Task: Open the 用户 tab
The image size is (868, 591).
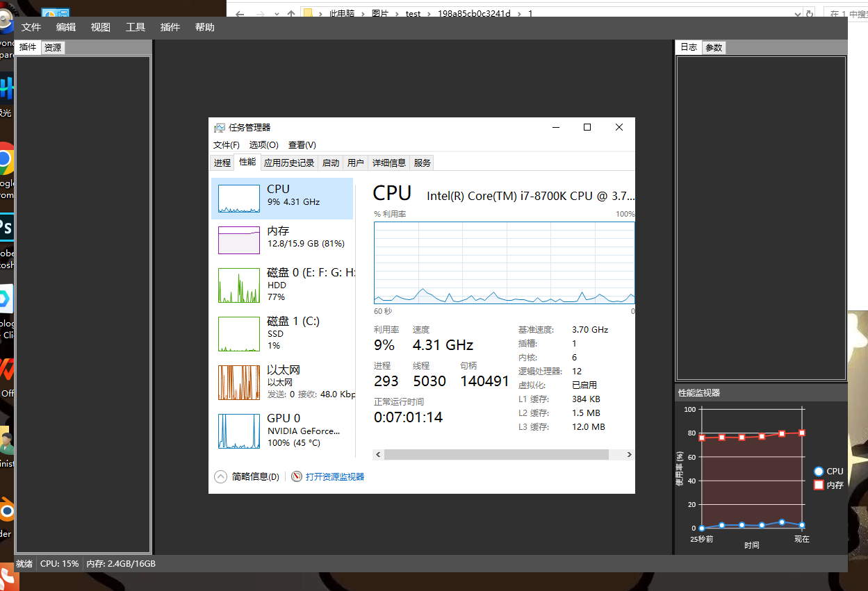Action: click(x=356, y=163)
